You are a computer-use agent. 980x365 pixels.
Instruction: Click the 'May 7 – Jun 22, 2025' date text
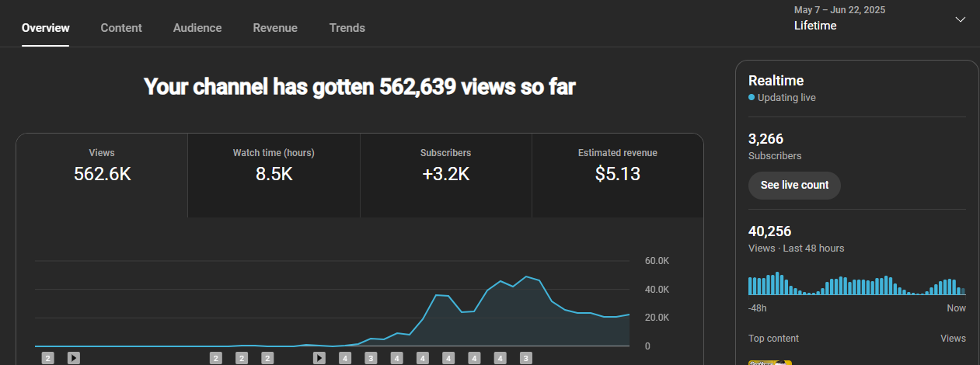(839, 10)
